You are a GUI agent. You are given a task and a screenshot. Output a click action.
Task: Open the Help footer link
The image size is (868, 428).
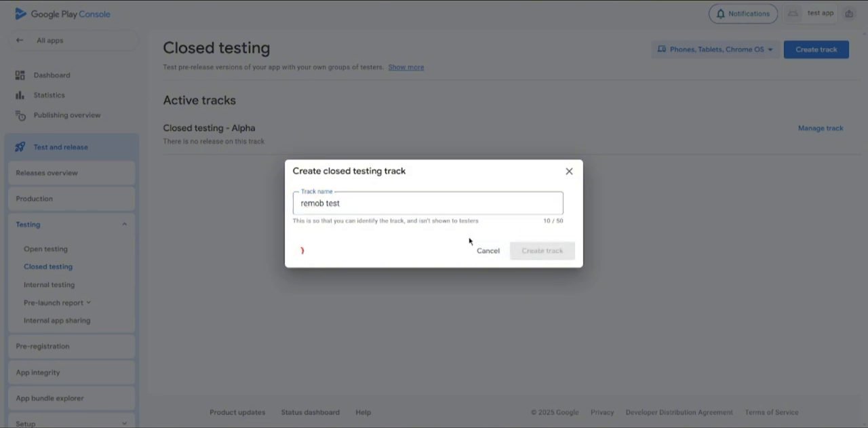click(x=363, y=412)
